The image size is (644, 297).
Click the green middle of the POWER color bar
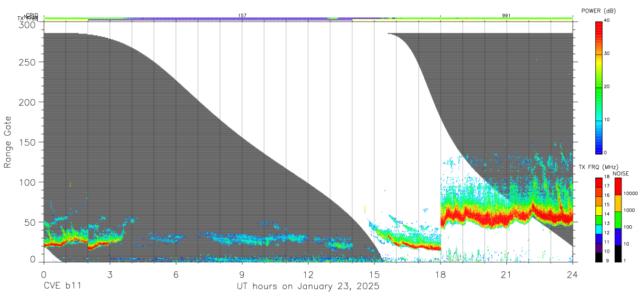pyautogui.click(x=598, y=87)
